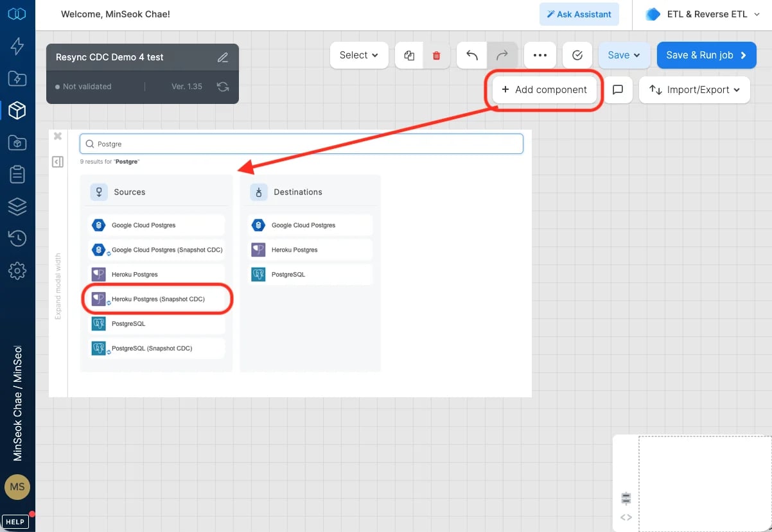Open the three-dots more options menu
The image size is (772, 532).
540,55
